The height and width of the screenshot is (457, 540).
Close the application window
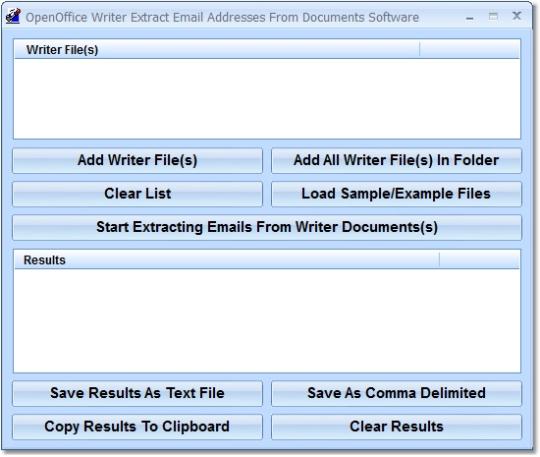pos(517,15)
